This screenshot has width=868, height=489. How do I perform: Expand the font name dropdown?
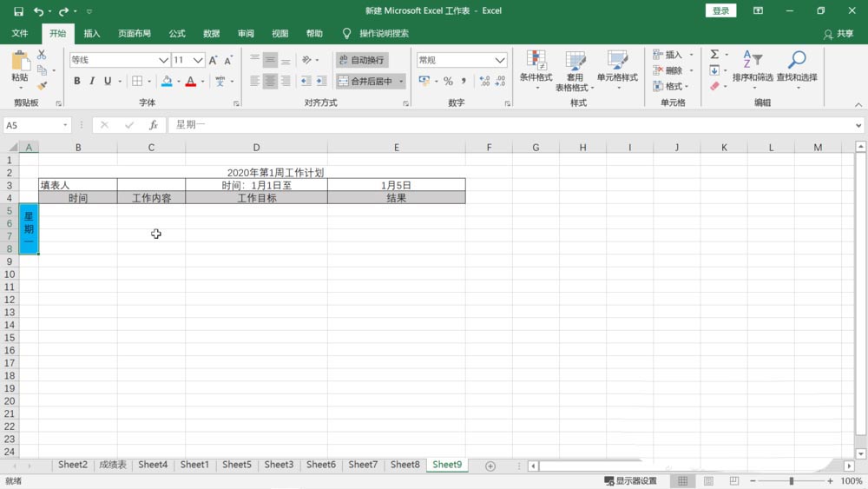[163, 60]
